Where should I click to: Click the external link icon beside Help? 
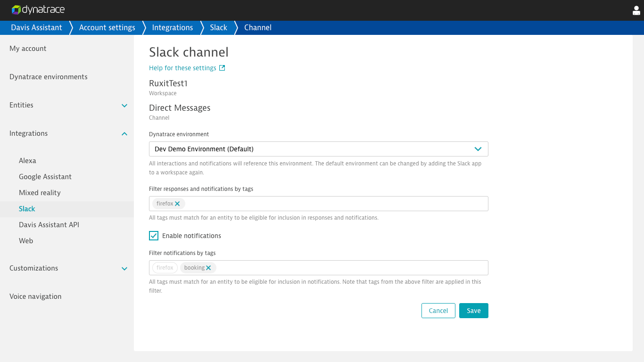(x=222, y=68)
